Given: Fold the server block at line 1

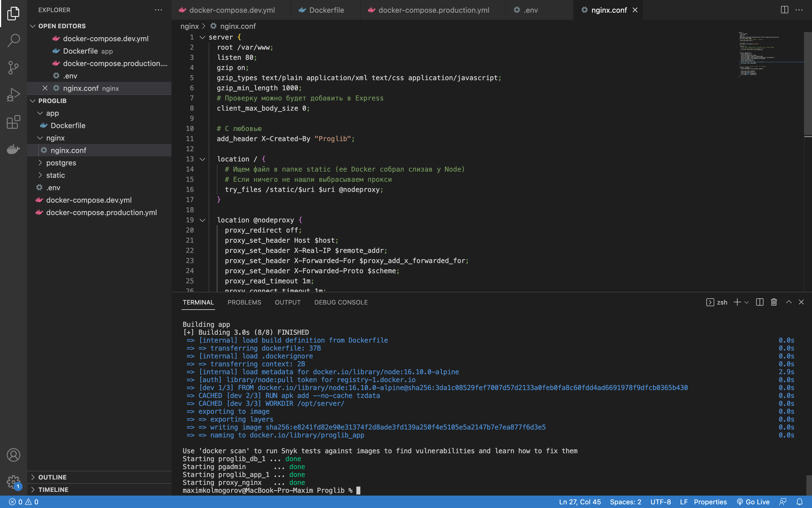Looking at the screenshot, I should [202, 37].
